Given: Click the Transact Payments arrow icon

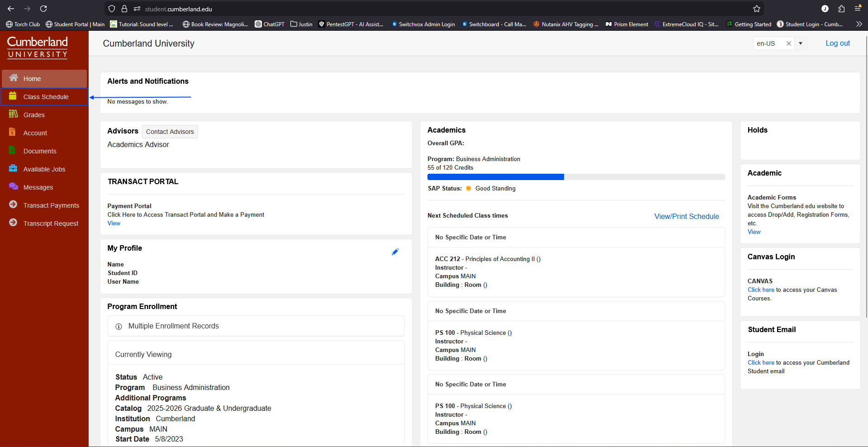Looking at the screenshot, I should coord(13,204).
